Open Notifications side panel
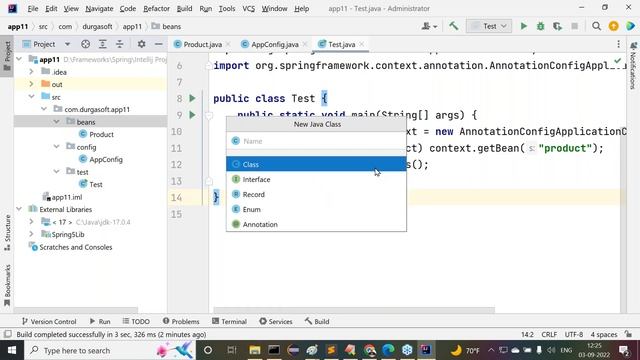This screenshot has height=360, width=640. point(633,65)
